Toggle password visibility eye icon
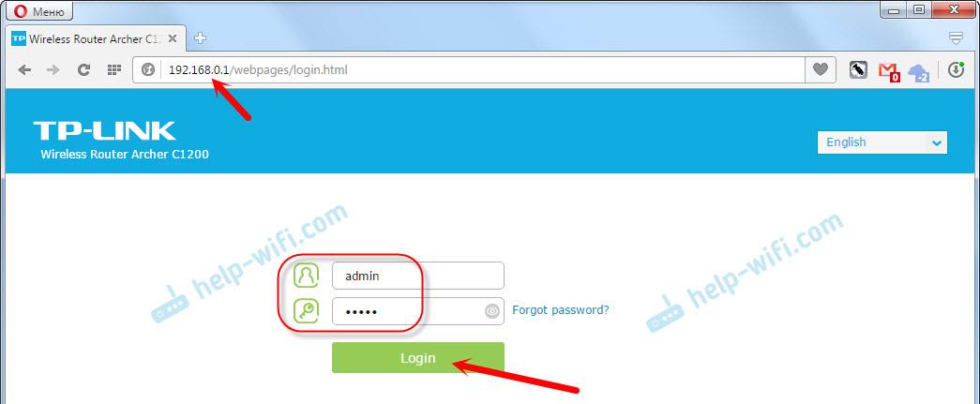This screenshot has height=404, width=980. click(x=492, y=311)
